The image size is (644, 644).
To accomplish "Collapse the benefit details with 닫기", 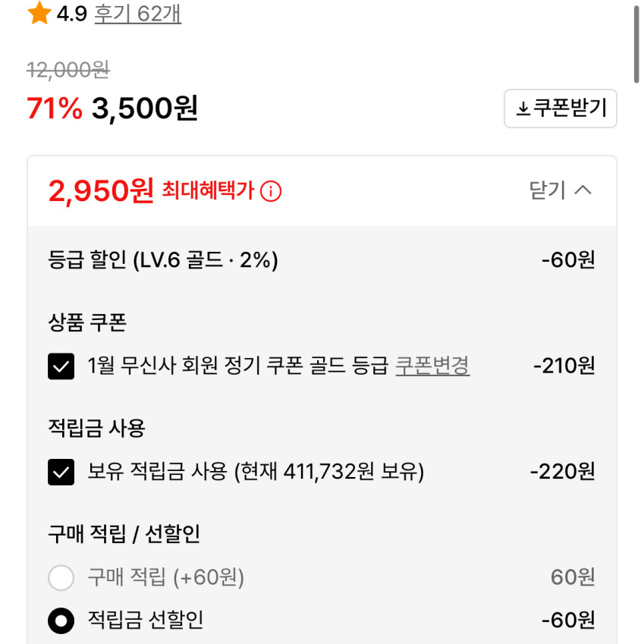I will (548, 190).
